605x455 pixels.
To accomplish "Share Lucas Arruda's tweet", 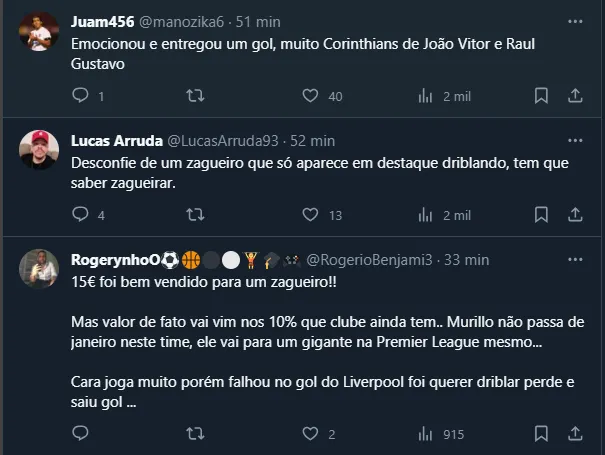I will point(575,214).
